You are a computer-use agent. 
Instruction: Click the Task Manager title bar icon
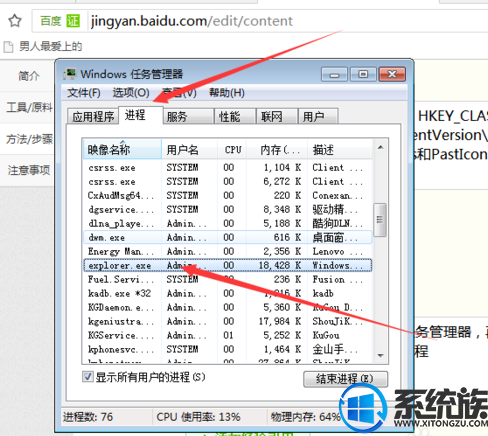click(x=70, y=74)
